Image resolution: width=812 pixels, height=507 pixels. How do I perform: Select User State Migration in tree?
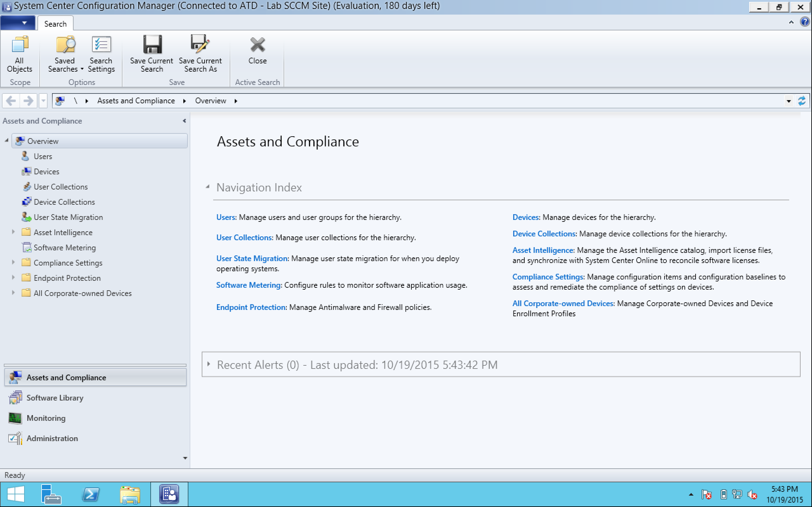[x=68, y=217]
